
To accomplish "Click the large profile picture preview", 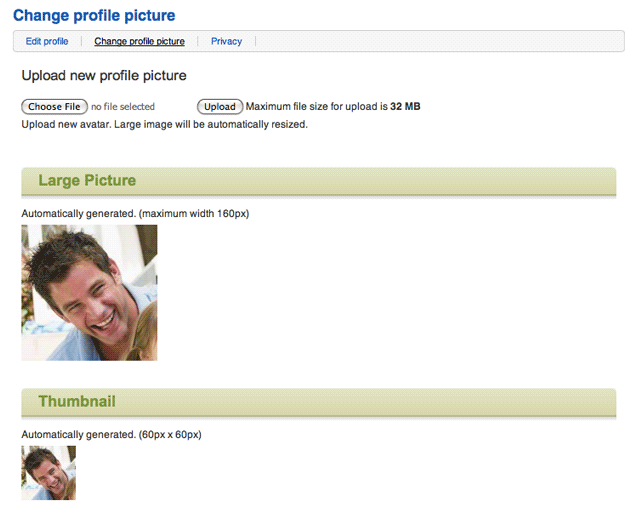I will coord(89,292).
